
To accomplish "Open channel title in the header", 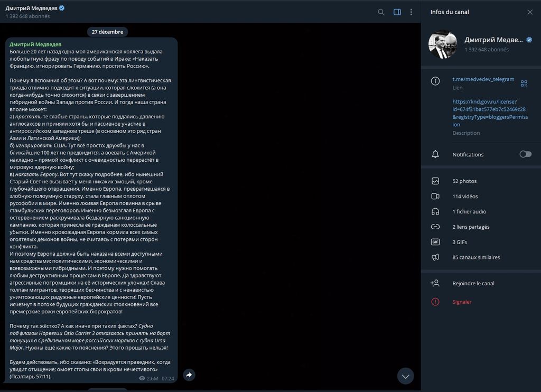I will 31,8.
